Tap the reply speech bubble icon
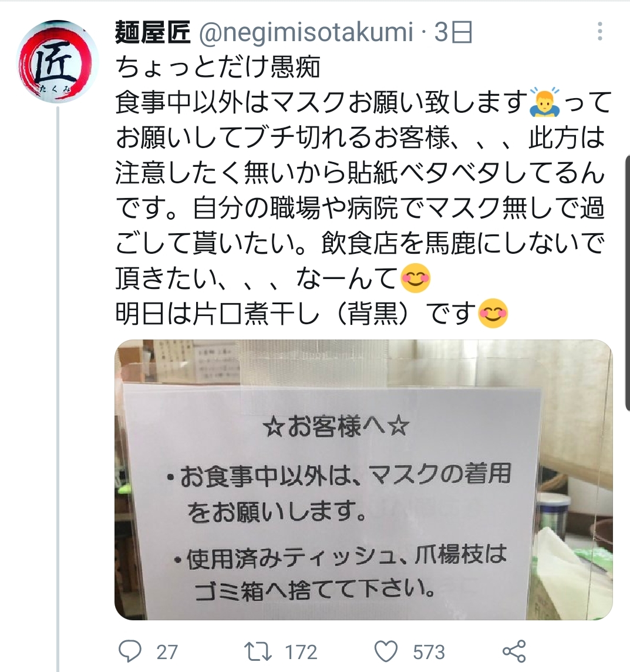Viewport: 630px width, 672px height. [x=129, y=651]
